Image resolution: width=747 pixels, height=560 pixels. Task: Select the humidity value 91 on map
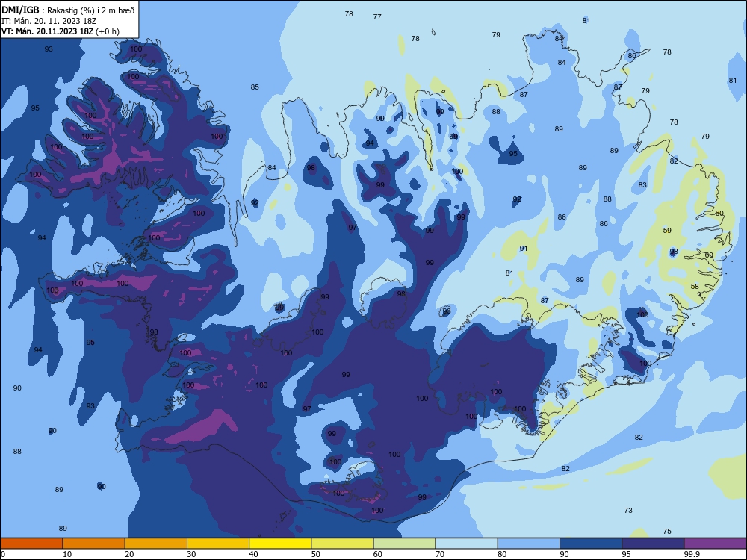pyautogui.click(x=524, y=249)
